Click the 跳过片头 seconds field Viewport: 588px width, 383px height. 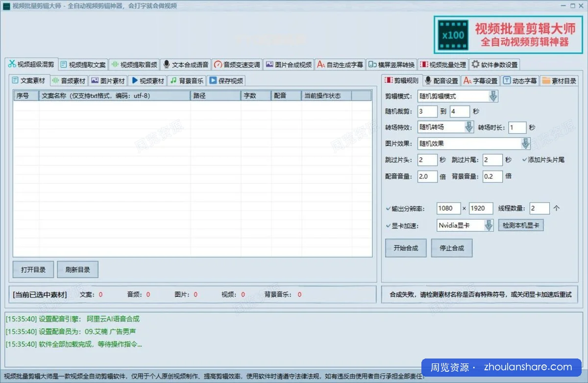(427, 160)
